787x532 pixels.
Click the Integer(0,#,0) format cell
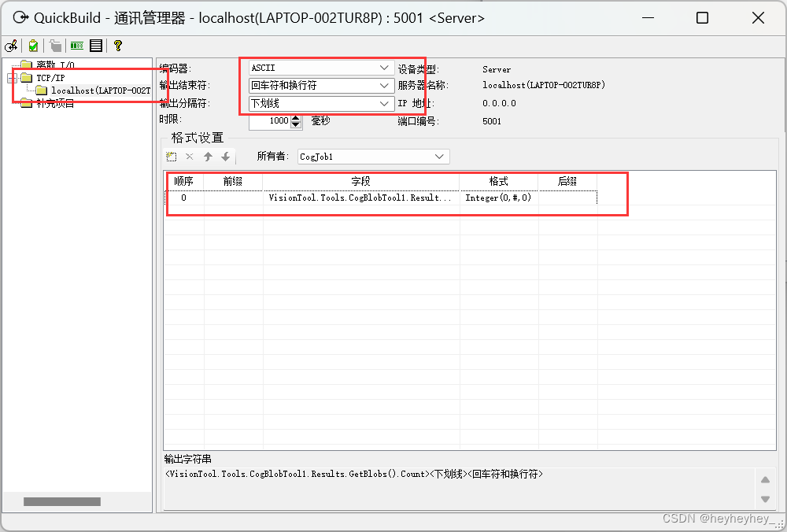click(499, 198)
